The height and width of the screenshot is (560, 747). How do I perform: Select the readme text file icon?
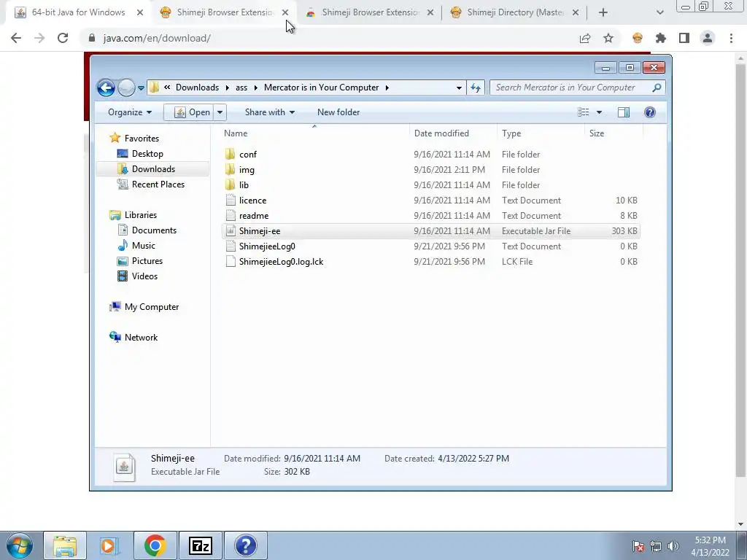231,216
